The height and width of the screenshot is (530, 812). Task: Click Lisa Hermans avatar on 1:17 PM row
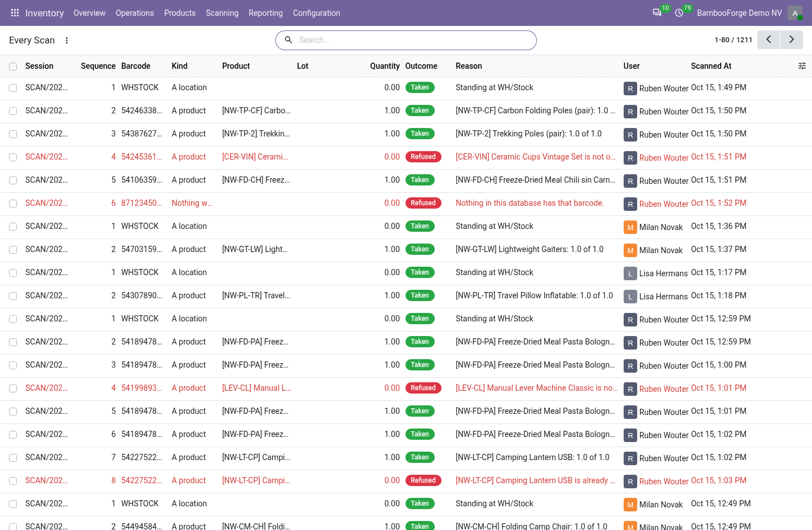[x=630, y=273]
